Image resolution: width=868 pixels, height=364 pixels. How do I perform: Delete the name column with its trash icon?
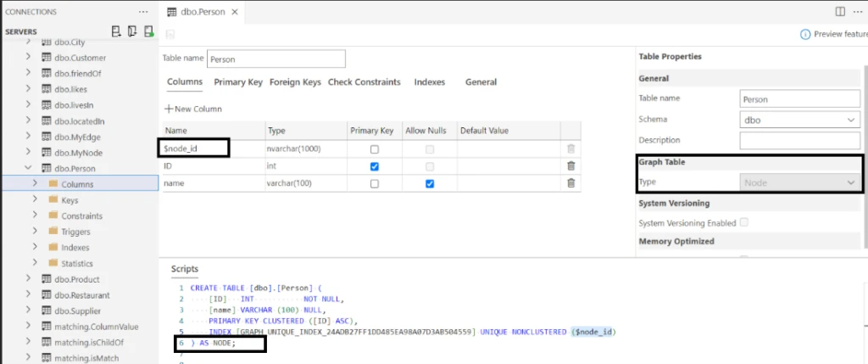click(570, 183)
